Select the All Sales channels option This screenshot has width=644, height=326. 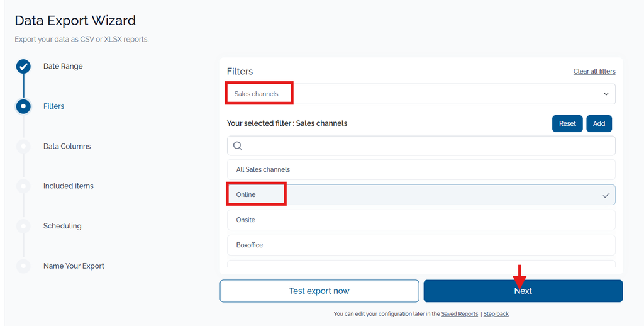(x=421, y=169)
